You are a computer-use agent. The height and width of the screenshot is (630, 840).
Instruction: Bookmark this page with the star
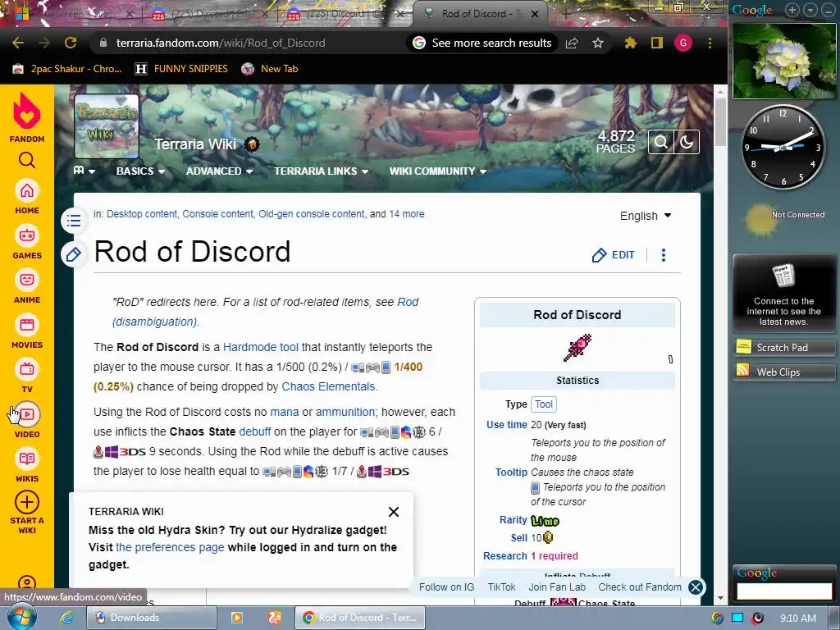(x=598, y=43)
